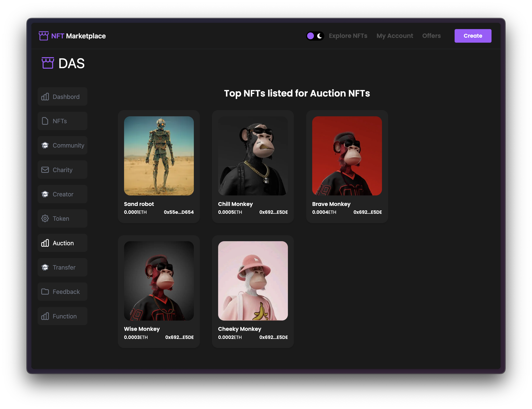Toggle the dark mode theme switch

click(x=315, y=36)
